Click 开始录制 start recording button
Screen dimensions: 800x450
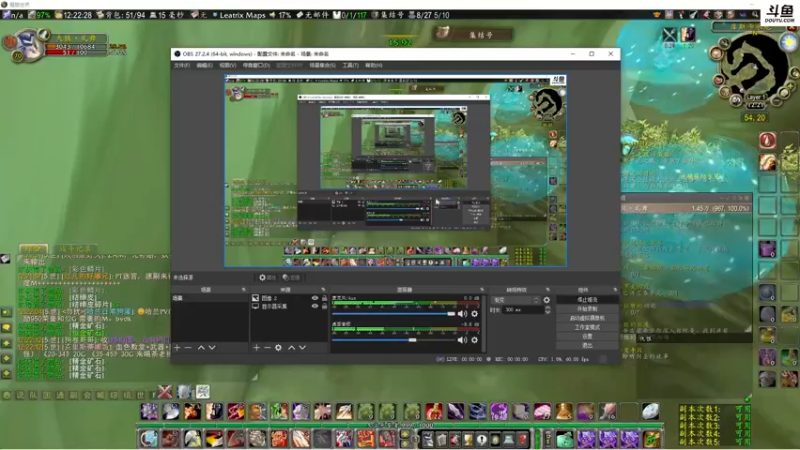(587, 309)
